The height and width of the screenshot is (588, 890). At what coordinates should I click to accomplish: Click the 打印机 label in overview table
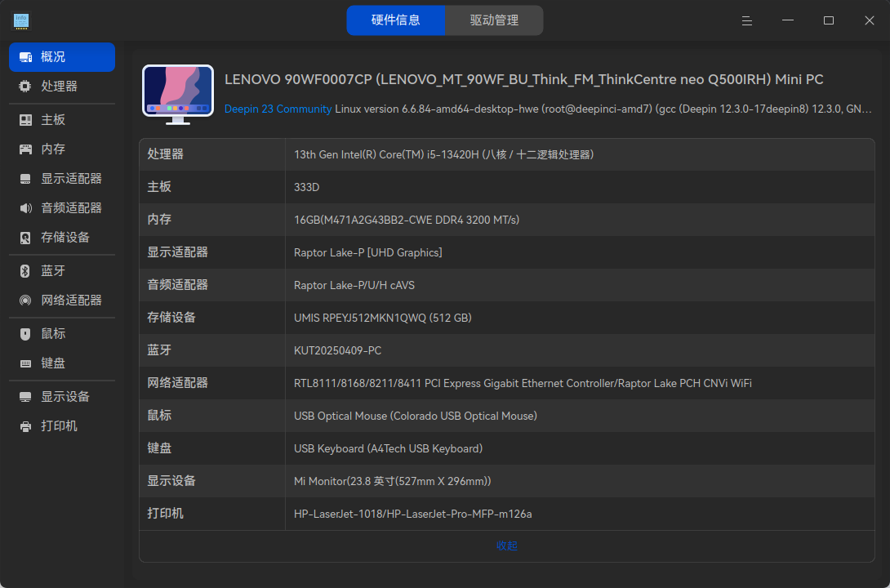point(165,514)
